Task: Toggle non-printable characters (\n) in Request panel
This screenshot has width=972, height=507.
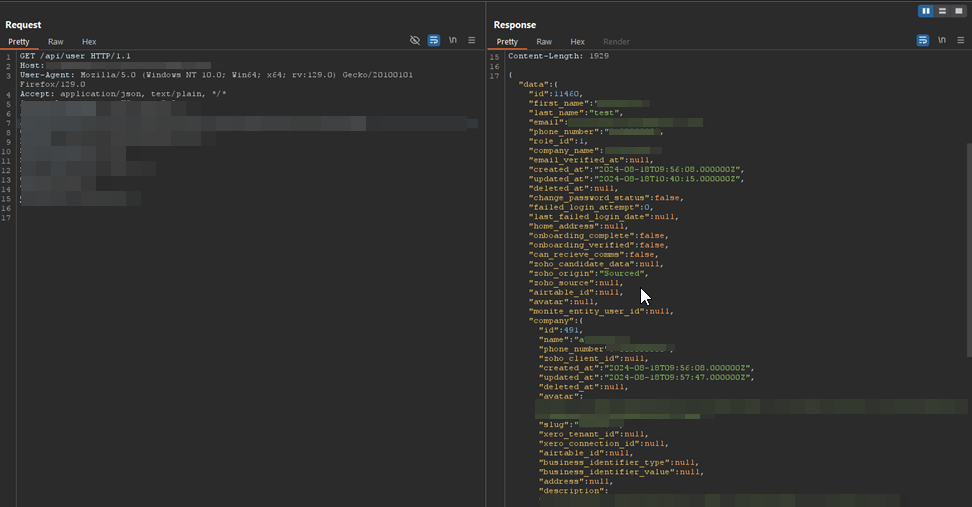Action: coord(453,41)
